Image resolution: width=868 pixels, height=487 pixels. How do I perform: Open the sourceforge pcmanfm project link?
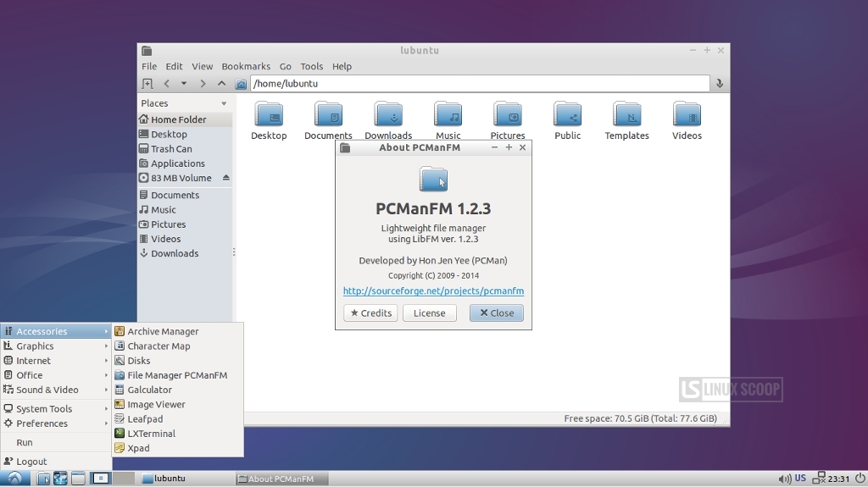[433, 291]
